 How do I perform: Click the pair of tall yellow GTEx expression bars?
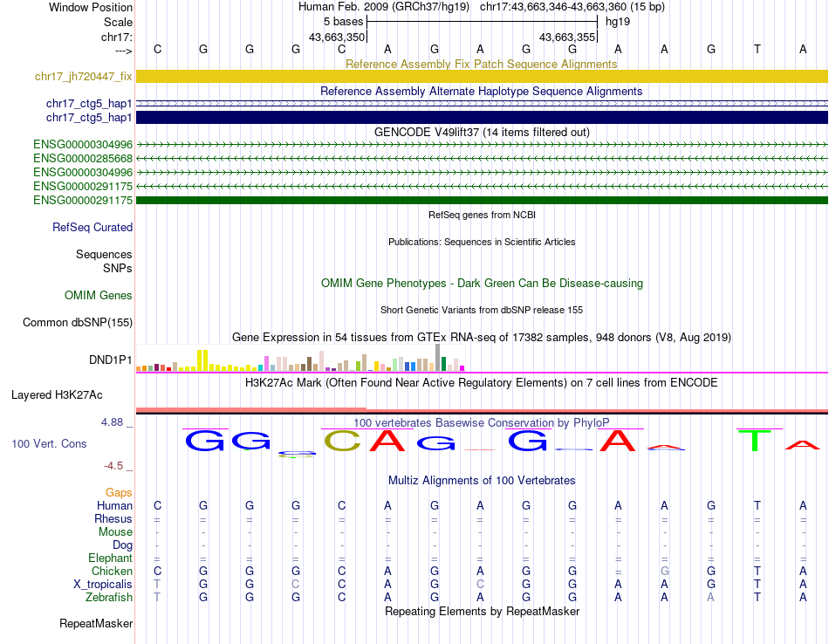click(202, 360)
